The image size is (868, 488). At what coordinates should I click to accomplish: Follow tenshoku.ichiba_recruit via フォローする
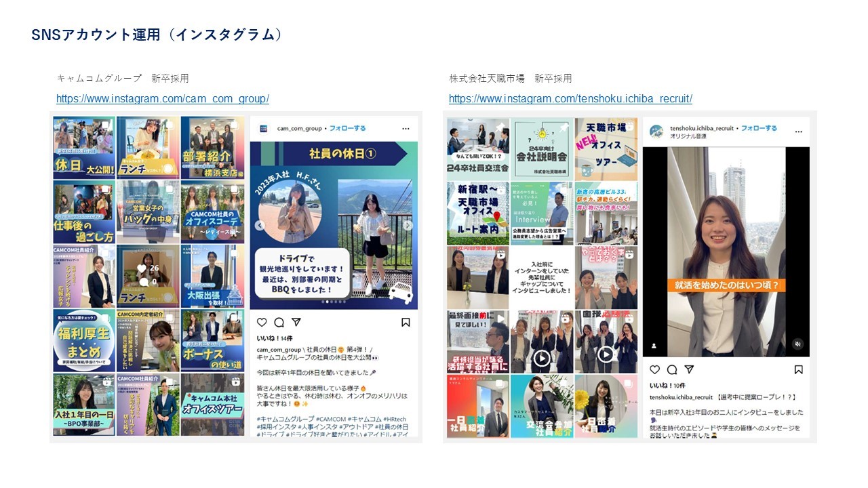click(x=759, y=127)
